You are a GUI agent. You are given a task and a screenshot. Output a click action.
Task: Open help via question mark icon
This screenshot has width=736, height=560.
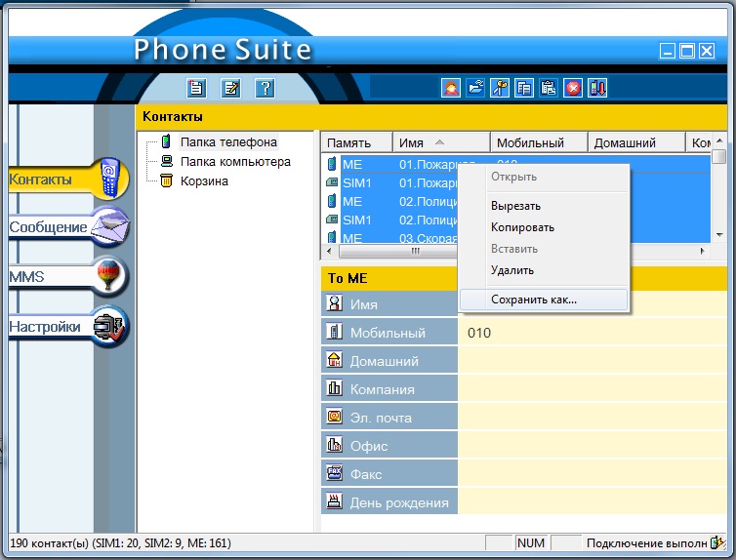tap(264, 88)
